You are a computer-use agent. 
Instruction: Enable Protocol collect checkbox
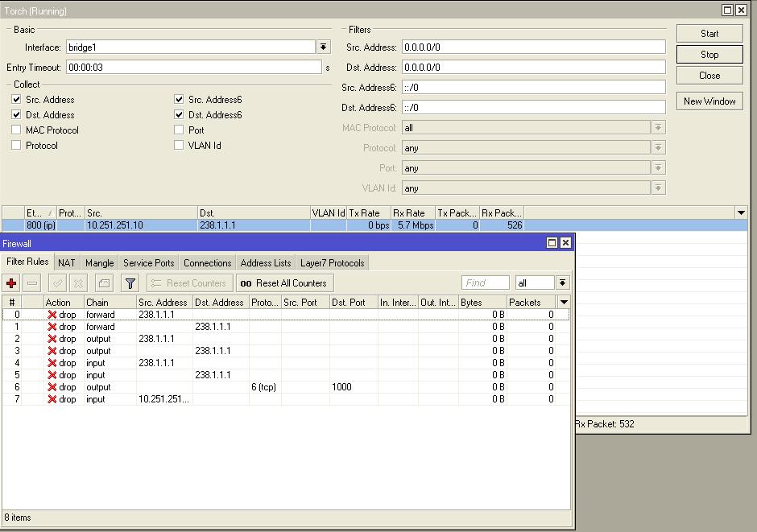pyautogui.click(x=16, y=145)
